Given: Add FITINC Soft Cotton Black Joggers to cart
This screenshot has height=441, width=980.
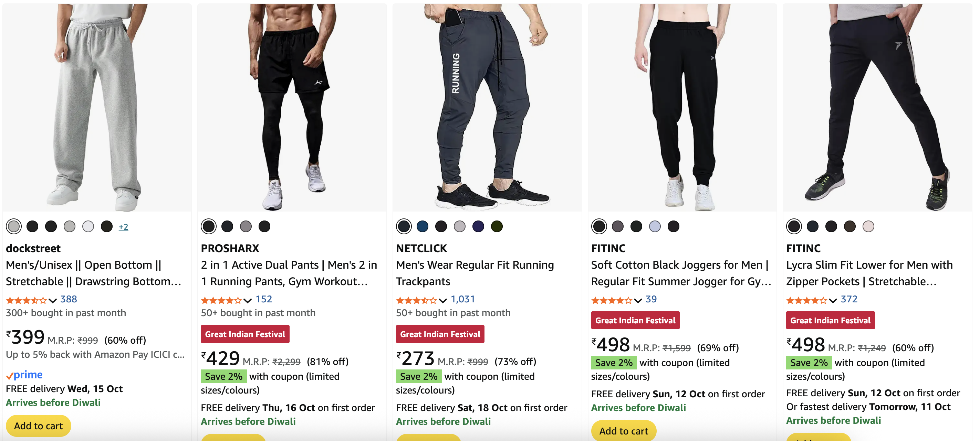Looking at the screenshot, I should [624, 431].
